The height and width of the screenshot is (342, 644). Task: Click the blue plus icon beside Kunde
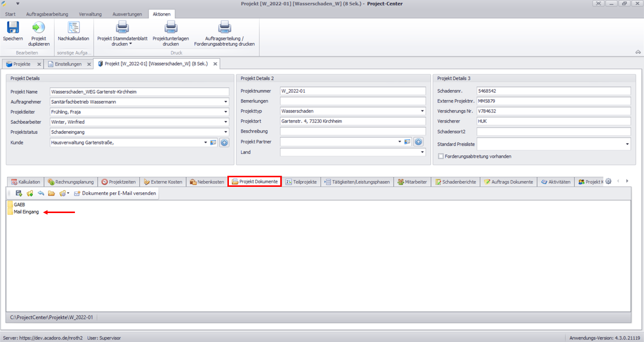[x=224, y=143]
